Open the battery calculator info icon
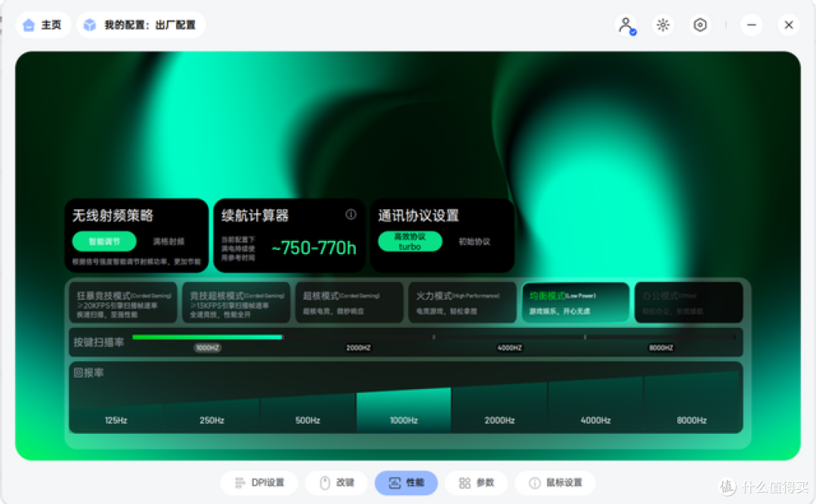The height and width of the screenshot is (504, 816). [351, 215]
